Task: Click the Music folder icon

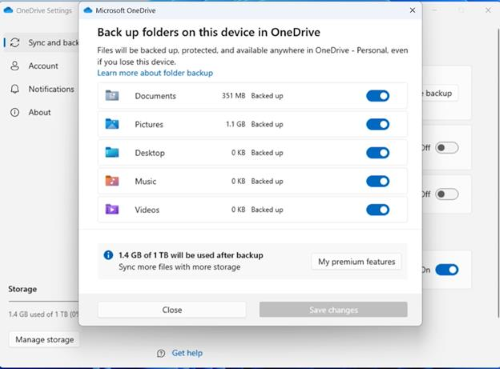Action: (112, 181)
